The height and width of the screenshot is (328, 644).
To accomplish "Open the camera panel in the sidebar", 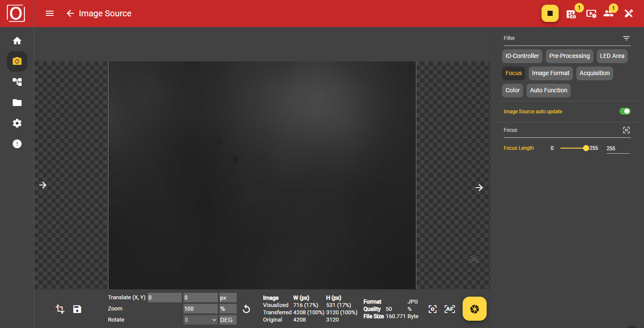I will point(17,61).
